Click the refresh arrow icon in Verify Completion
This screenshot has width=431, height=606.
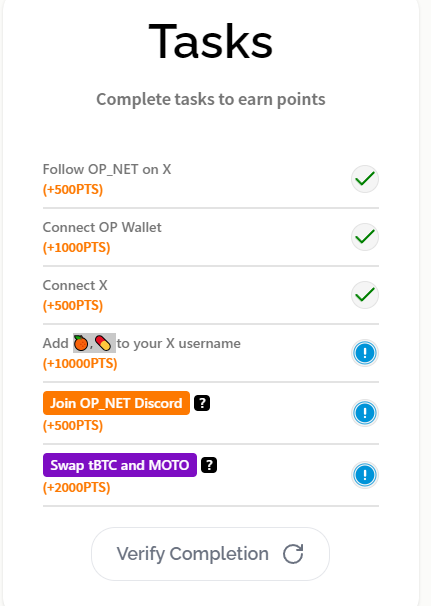293,554
